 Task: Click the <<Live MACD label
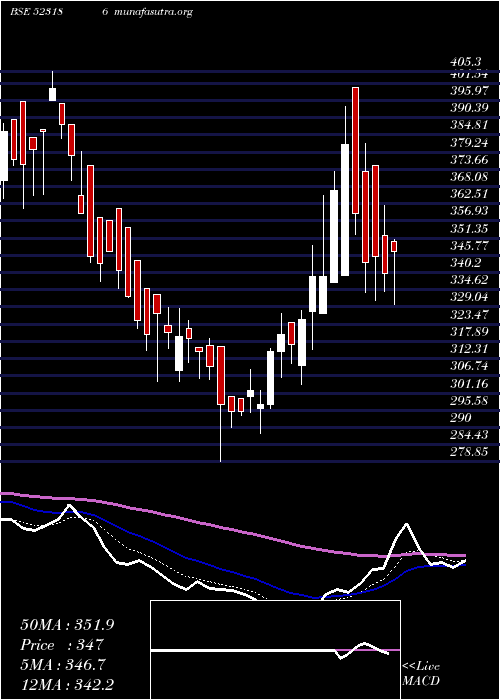(421, 674)
